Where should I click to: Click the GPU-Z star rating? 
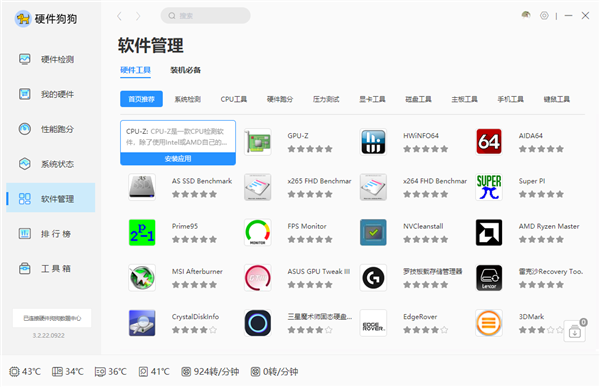310,149
